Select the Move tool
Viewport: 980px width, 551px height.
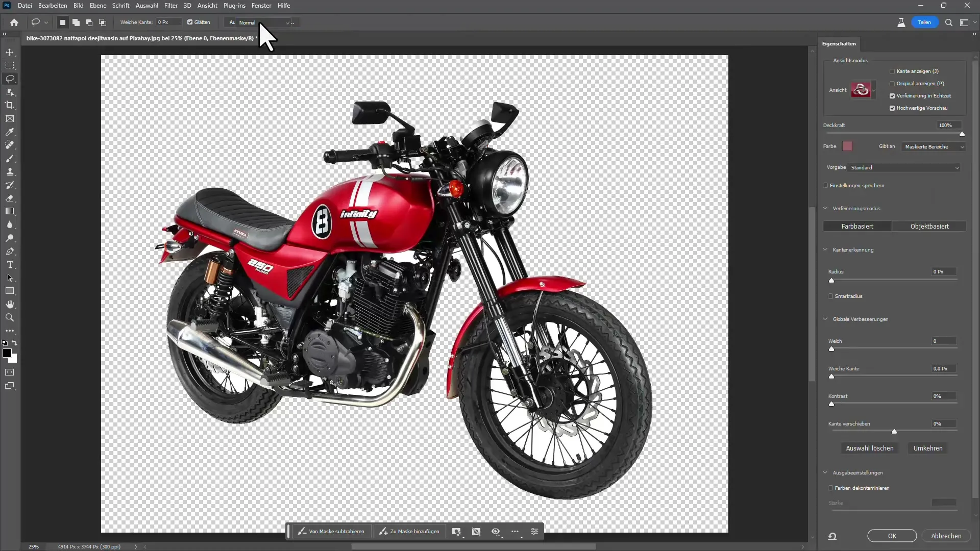click(x=10, y=52)
